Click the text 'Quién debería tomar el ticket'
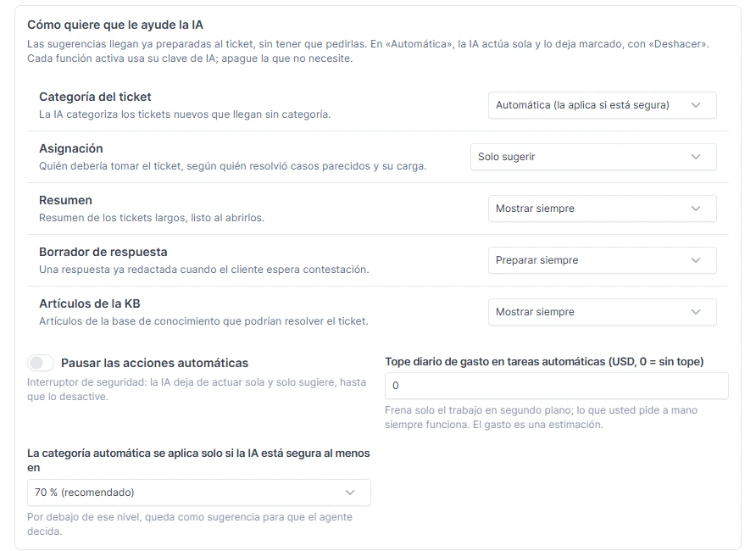Image resolution: width=756 pixels, height=551 pixels. (x=111, y=166)
